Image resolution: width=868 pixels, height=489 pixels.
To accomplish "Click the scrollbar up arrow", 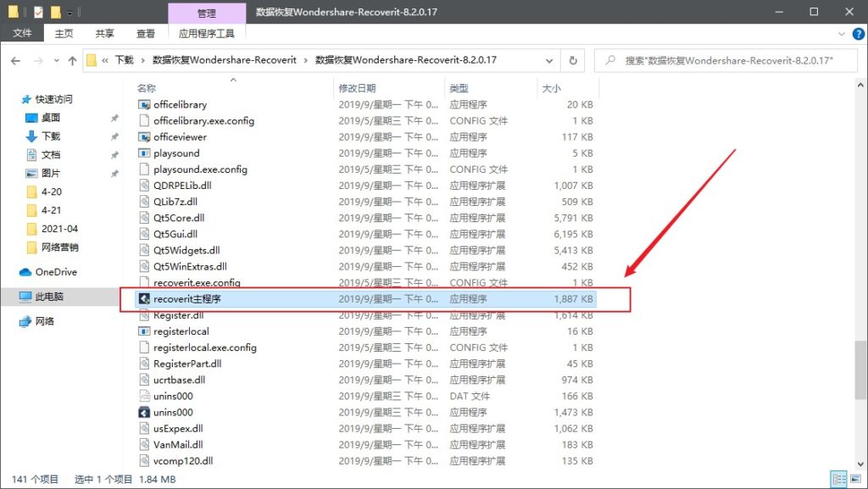I will [860, 86].
